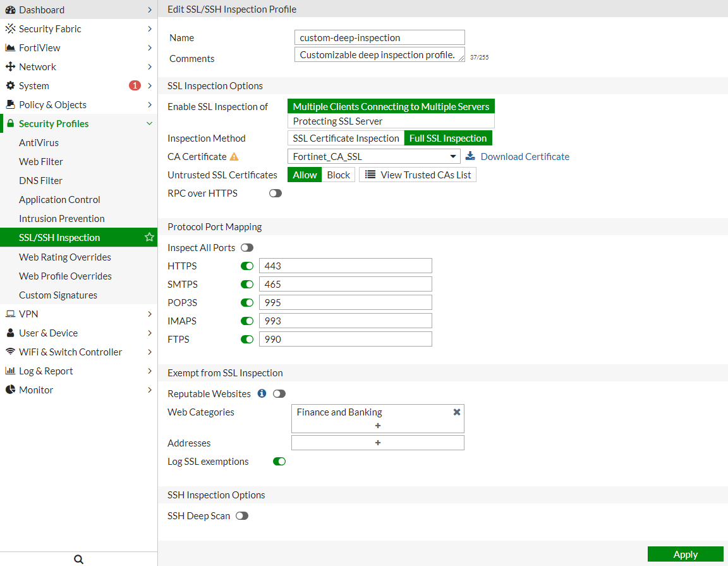Enable SSH Deep Scan toggle

[242, 516]
